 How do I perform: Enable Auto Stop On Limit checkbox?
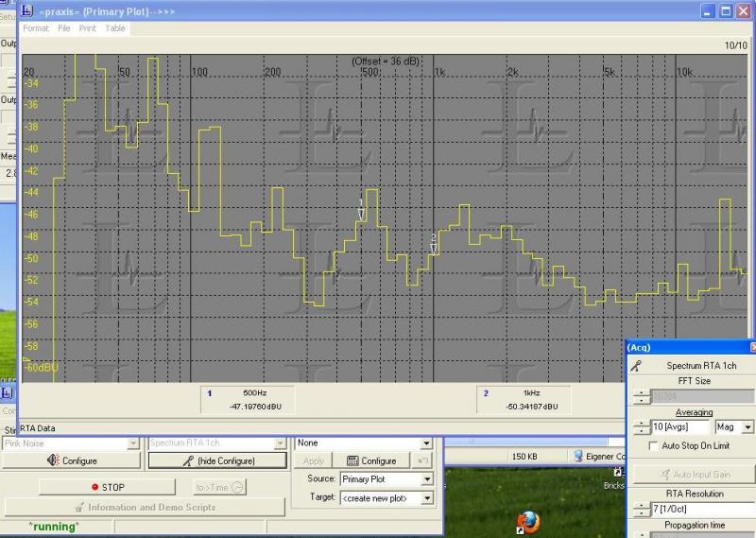[x=654, y=445]
